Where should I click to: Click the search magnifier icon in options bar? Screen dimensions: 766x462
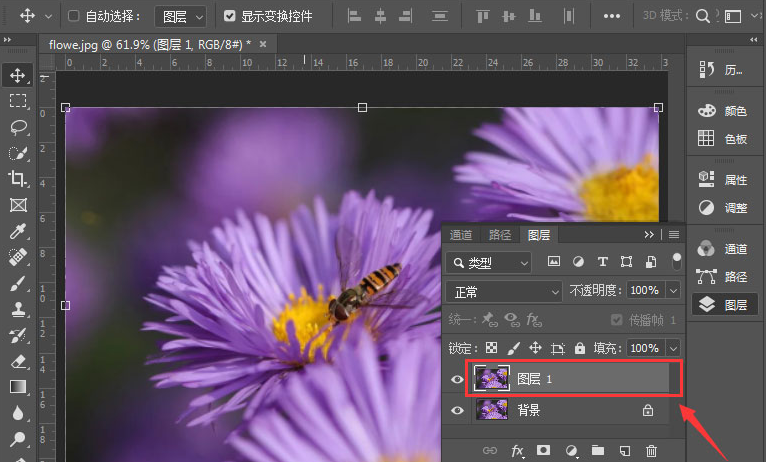coord(702,16)
